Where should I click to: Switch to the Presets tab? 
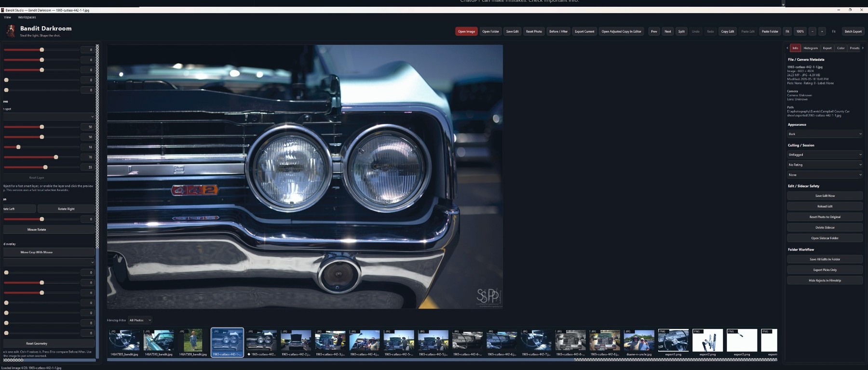854,48
